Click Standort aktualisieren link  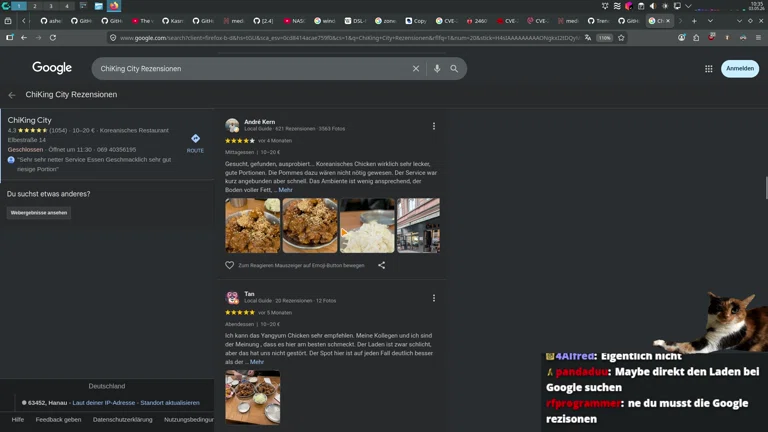(170, 403)
